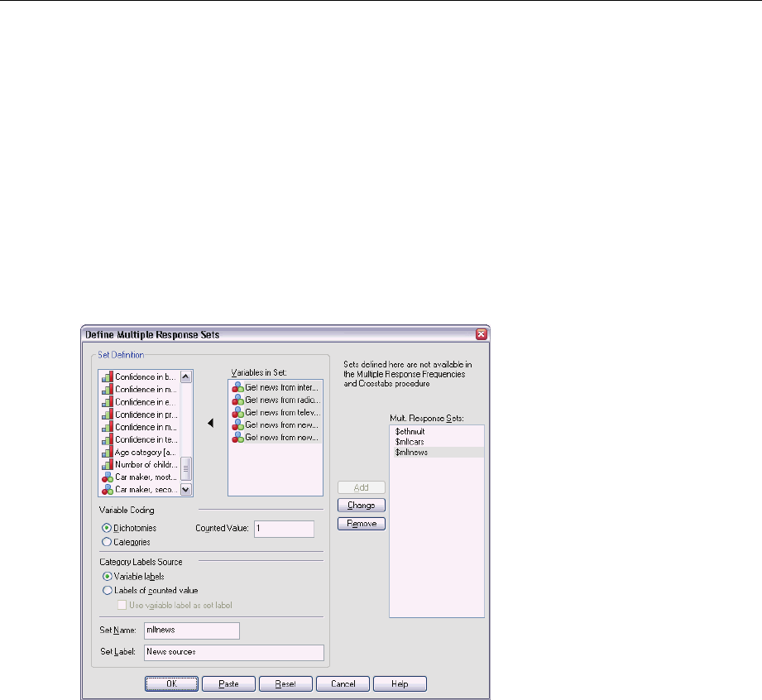The height and width of the screenshot is (700, 762).
Task: Click into the Set Label field
Action: click(x=234, y=652)
